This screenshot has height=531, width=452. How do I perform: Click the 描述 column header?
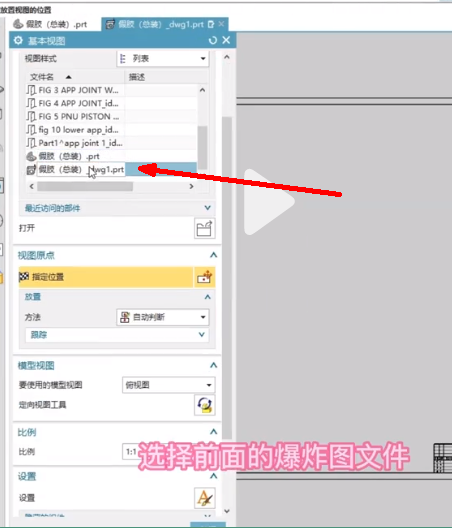(166, 77)
